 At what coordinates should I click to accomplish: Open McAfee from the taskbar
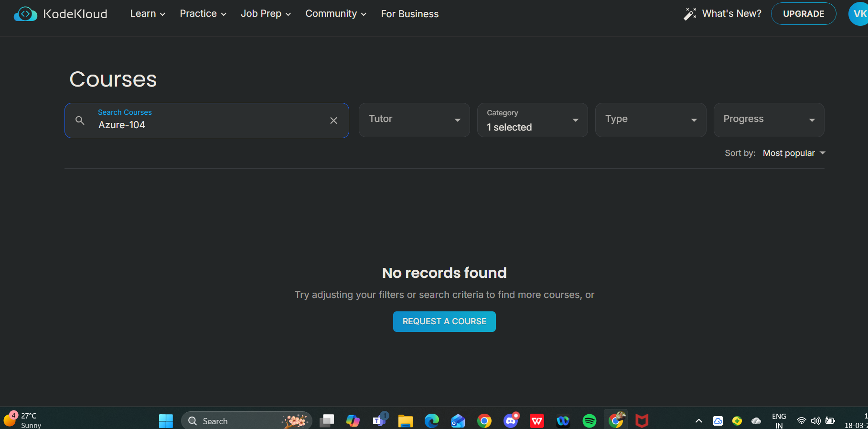(x=642, y=421)
